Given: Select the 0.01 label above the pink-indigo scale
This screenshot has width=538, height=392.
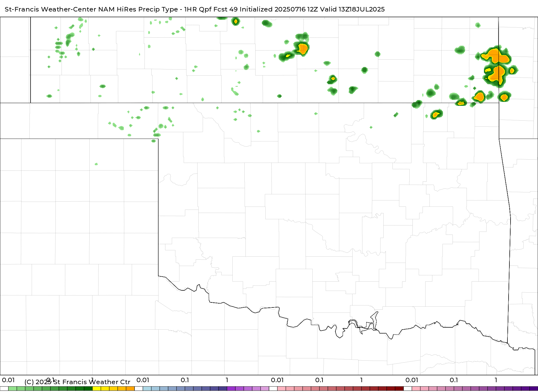Looking at the screenshot, I should pyautogui.click(x=412, y=380).
